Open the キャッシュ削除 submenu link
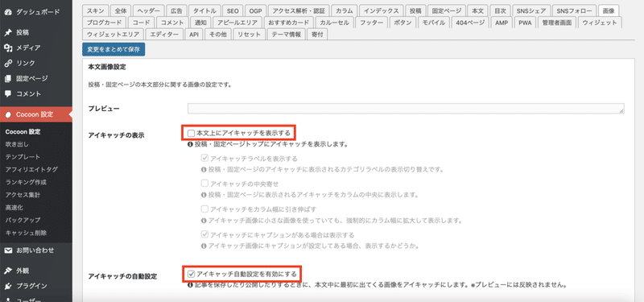 26,233
